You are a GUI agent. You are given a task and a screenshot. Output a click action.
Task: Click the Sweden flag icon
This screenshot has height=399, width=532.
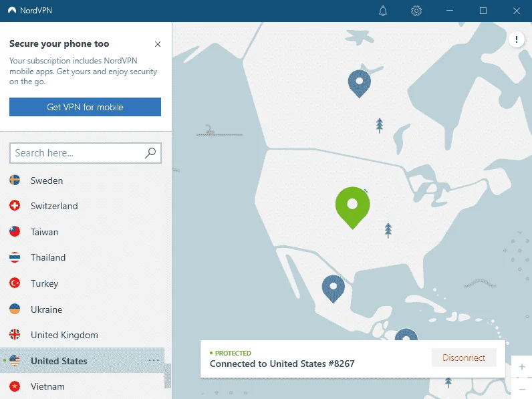pos(15,180)
